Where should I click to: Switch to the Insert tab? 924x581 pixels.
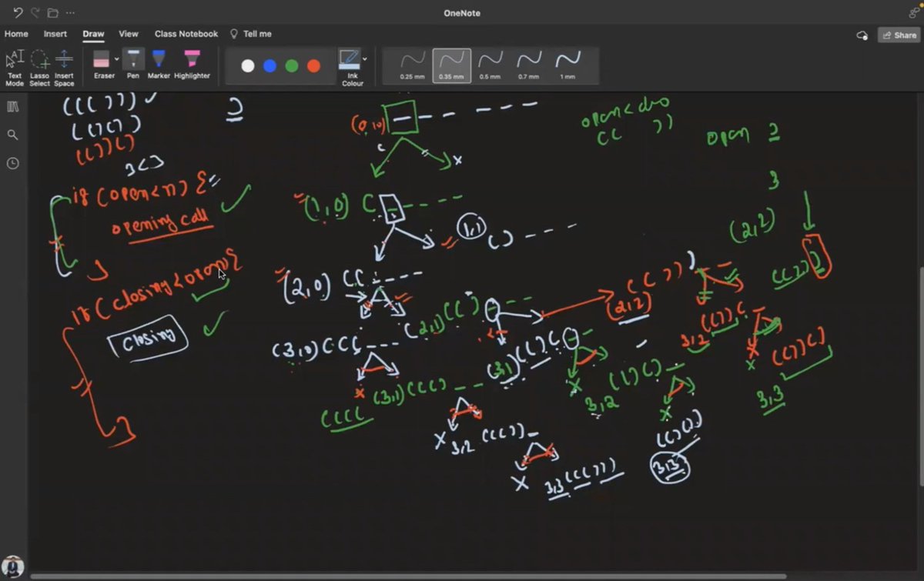pos(55,34)
